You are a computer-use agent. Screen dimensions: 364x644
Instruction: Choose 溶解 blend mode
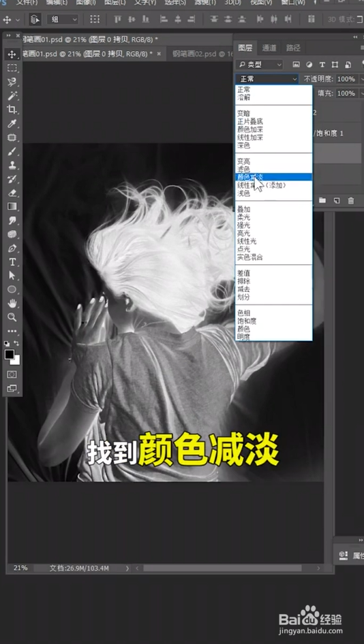[273, 97]
